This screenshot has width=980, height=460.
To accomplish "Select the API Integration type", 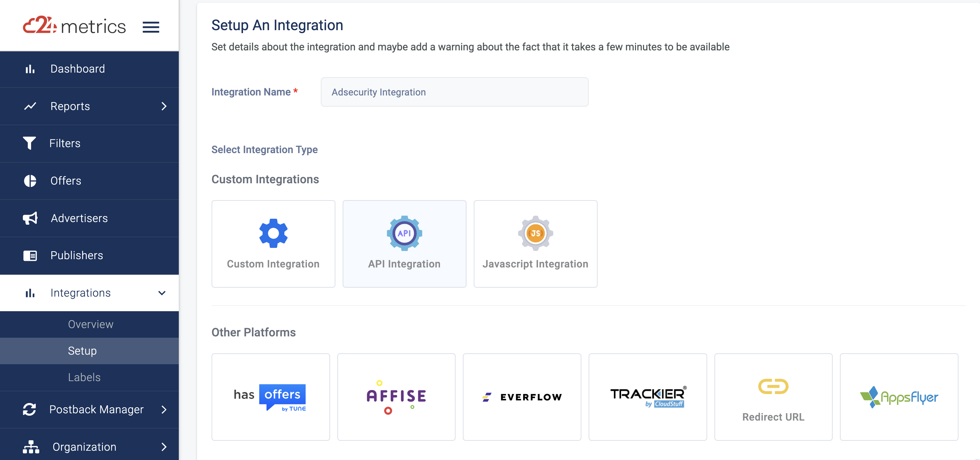I will (x=404, y=244).
